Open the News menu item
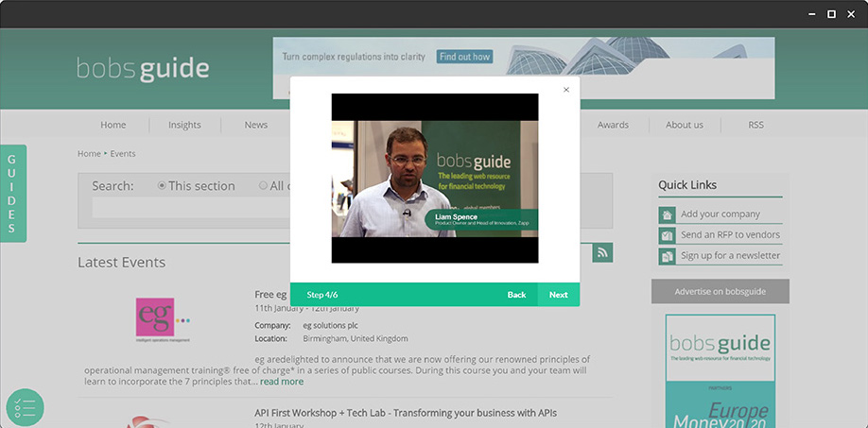868x428 pixels. [255, 125]
